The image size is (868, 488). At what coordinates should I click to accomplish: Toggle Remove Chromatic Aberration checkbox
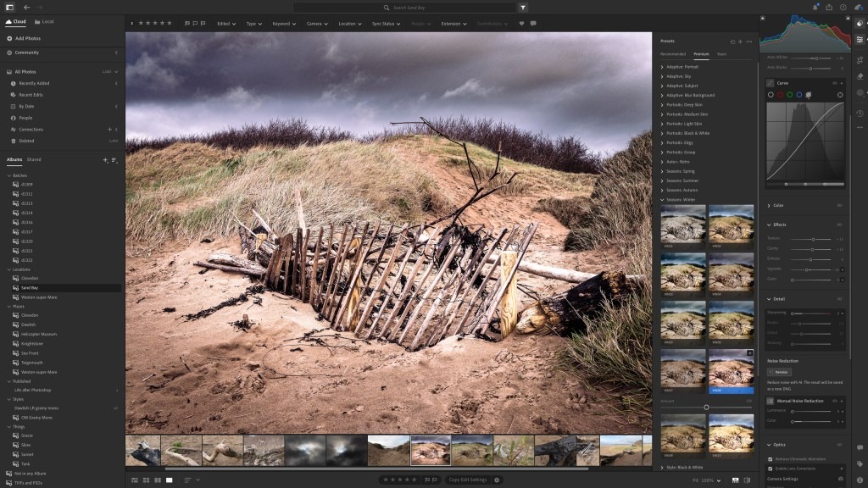coord(771,459)
